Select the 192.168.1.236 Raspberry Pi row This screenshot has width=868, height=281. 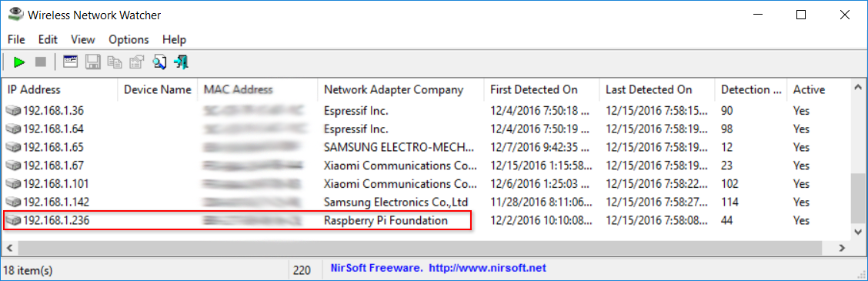(426, 220)
